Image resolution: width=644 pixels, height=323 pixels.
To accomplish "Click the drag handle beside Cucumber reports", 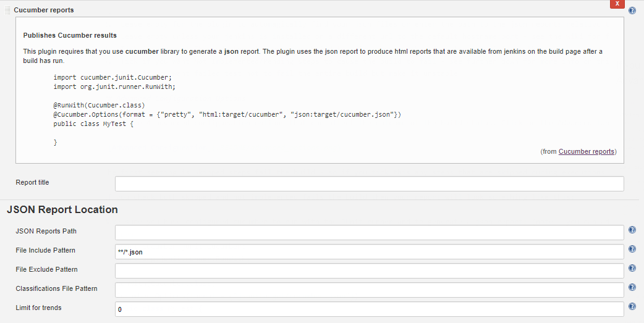I will tap(7, 10).
